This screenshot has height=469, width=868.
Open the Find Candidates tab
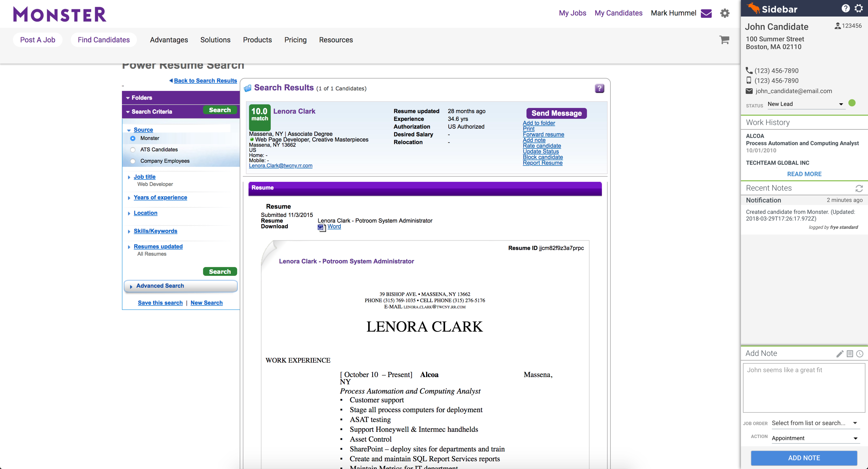(104, 40)
